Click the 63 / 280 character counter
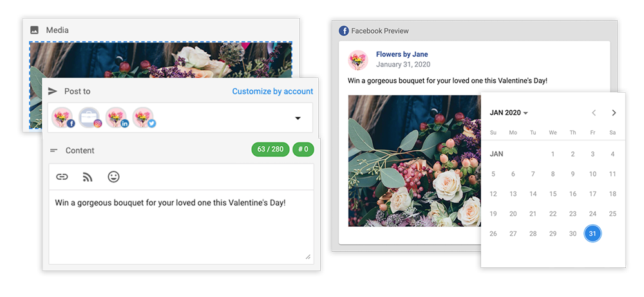The height and width of the screenshot is (297, 644). pyautogui.click(x=270, y=149)
